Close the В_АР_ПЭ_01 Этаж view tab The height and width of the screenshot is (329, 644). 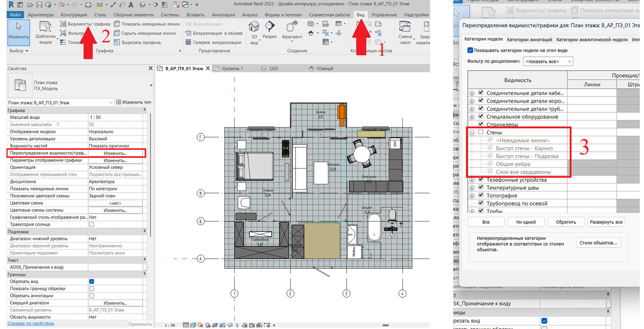click(208, 68)
